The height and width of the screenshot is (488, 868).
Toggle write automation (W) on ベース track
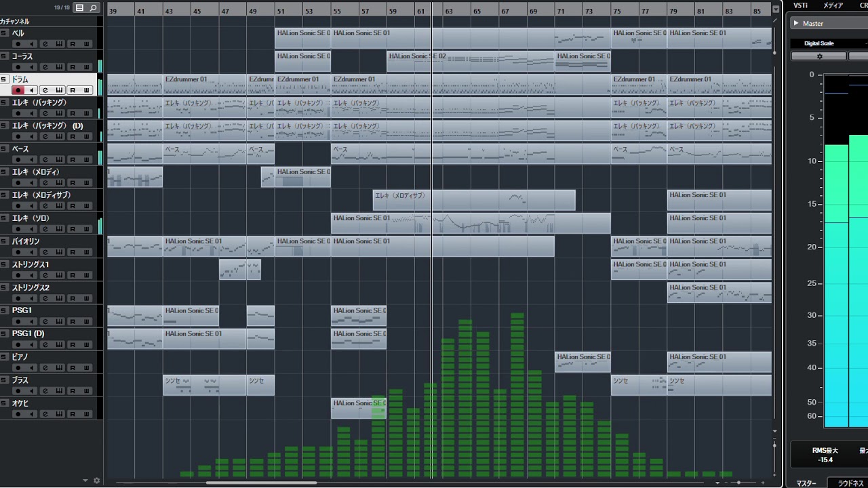[x=86, y=159]
